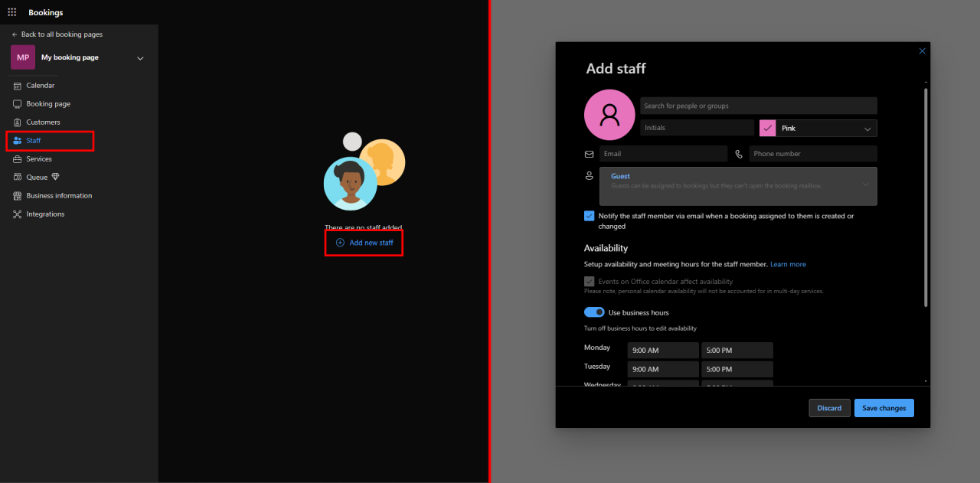The image size is (980, 483).
Task: Click the Business information icon
Action: (x=18, y=196)
